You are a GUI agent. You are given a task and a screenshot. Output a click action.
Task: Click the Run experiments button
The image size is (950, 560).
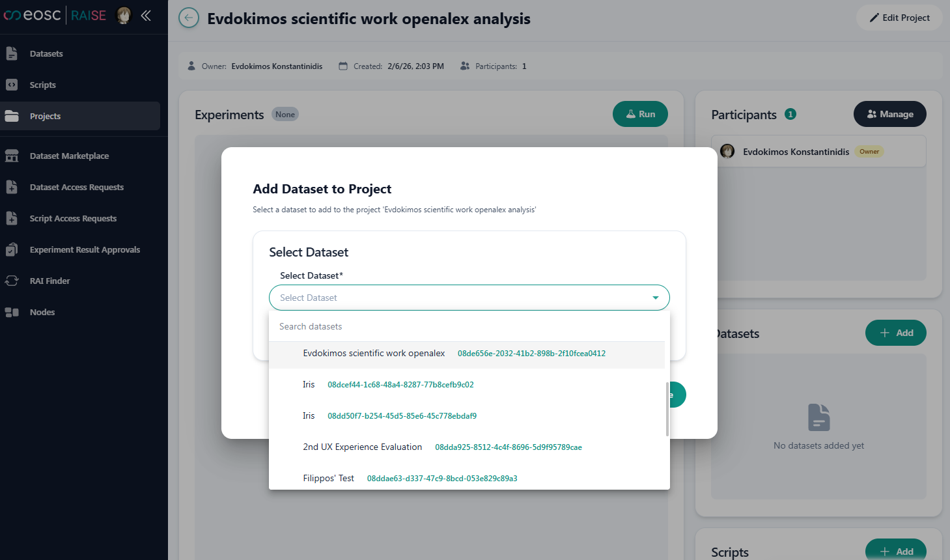click(x=640, y=113)
